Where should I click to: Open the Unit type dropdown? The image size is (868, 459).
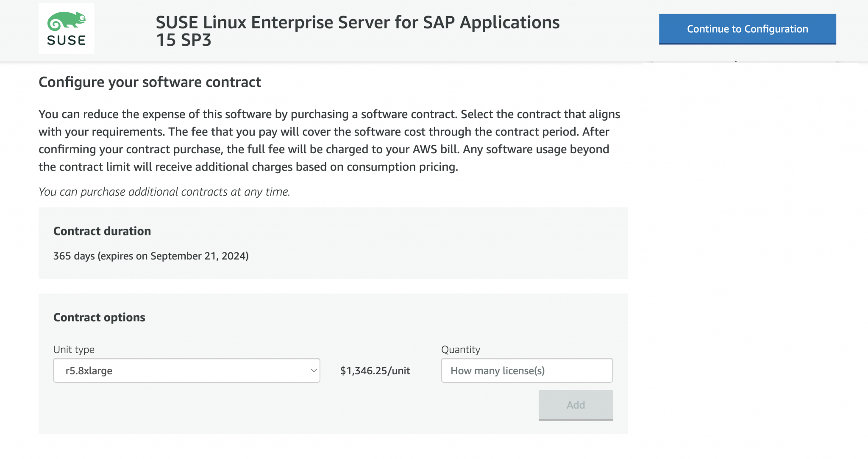coord(186,370)
